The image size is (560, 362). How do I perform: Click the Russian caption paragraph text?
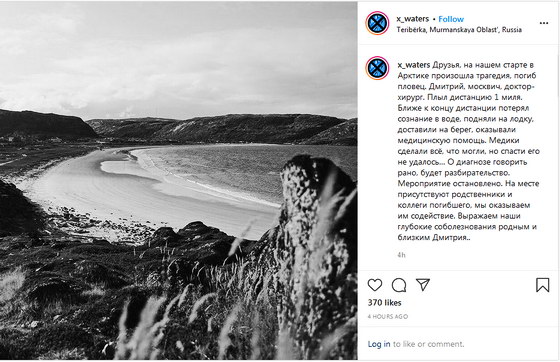pyautogui.click(x=468, y=151)
